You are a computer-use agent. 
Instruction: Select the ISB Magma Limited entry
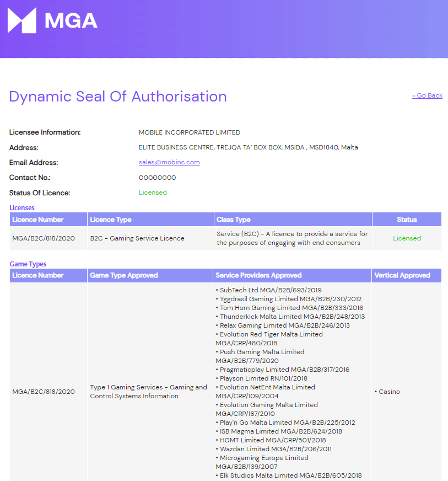tap(279, 431)
